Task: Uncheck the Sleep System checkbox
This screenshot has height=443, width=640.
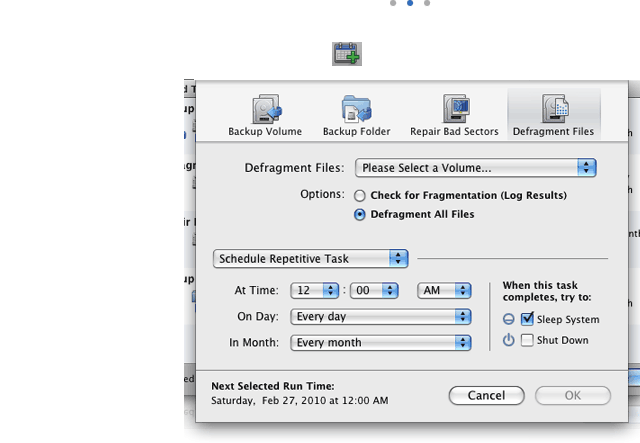Action: pos(527,319)
